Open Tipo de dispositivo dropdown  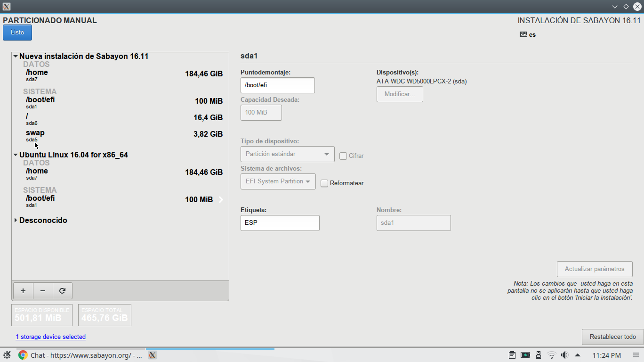287,154
